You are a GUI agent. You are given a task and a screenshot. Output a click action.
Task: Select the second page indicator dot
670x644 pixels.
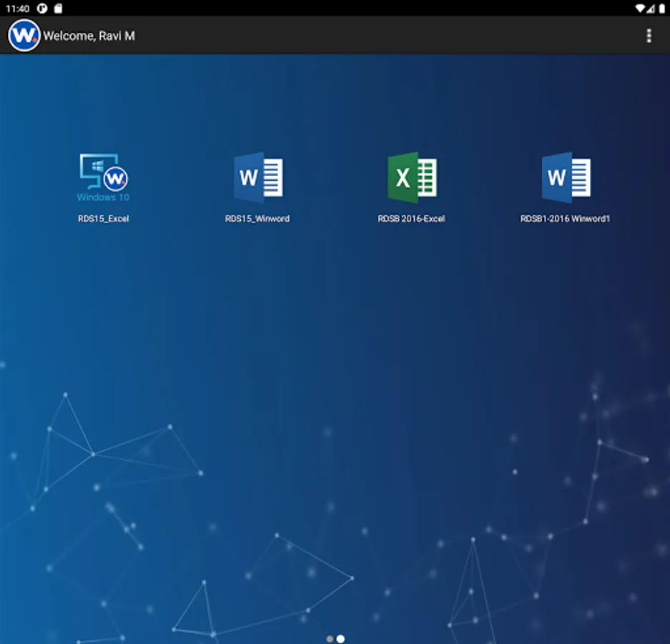[340, 639]
